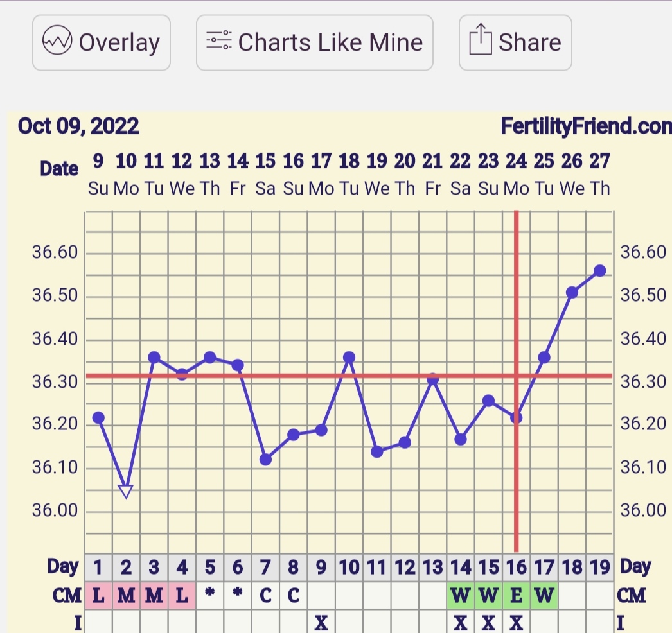Image resolution: width=672 pixels, height=633 pixels.
Task: Click the Share upload icon
Action: 479,42
